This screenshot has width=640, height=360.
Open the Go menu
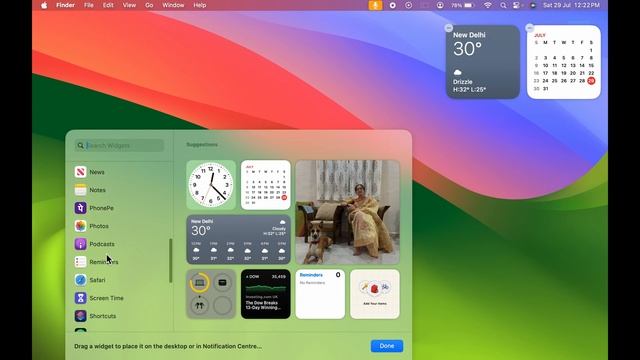tap(149, 5)
